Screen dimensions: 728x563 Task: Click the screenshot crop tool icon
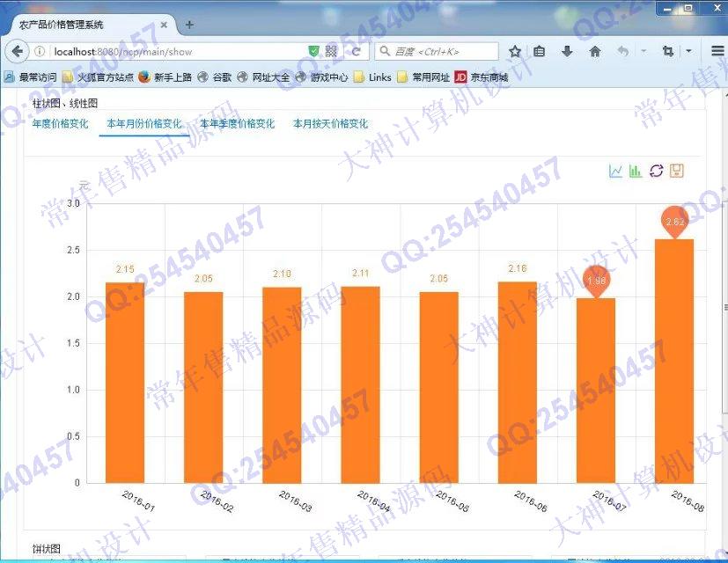point(667,52)
